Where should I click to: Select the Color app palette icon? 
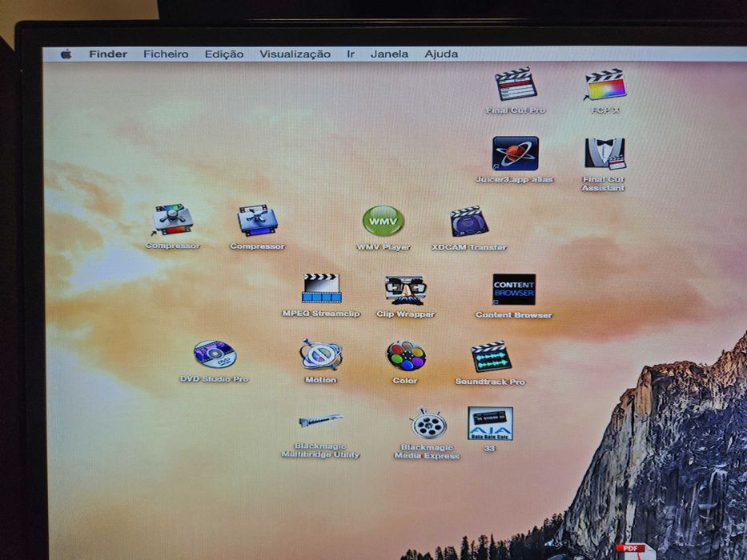pos(405,356)
